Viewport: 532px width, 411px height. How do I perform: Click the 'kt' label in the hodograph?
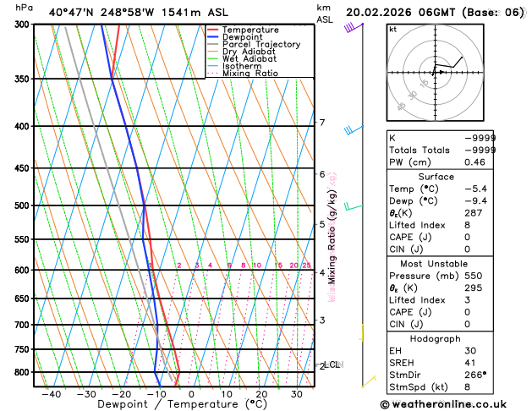(392, 29)
